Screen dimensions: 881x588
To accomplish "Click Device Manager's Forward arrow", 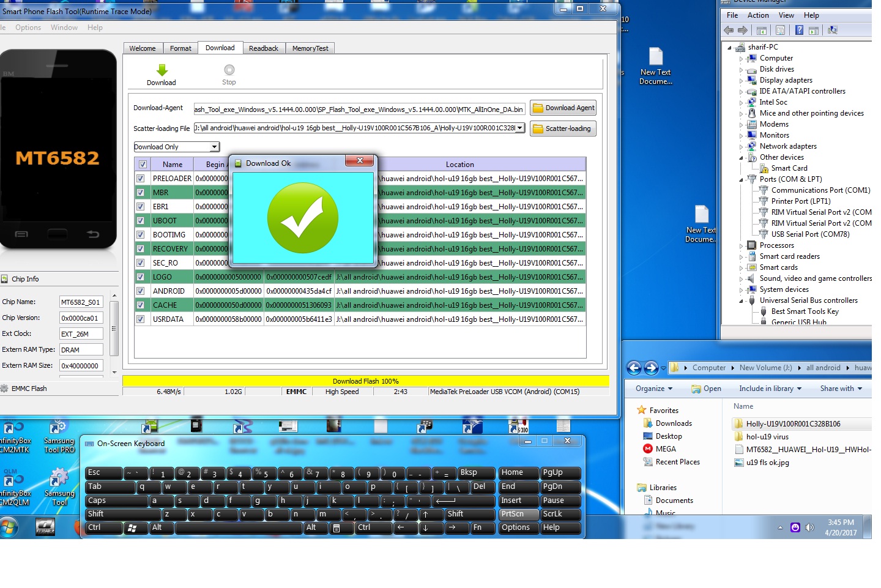I will tap(743, 30).
